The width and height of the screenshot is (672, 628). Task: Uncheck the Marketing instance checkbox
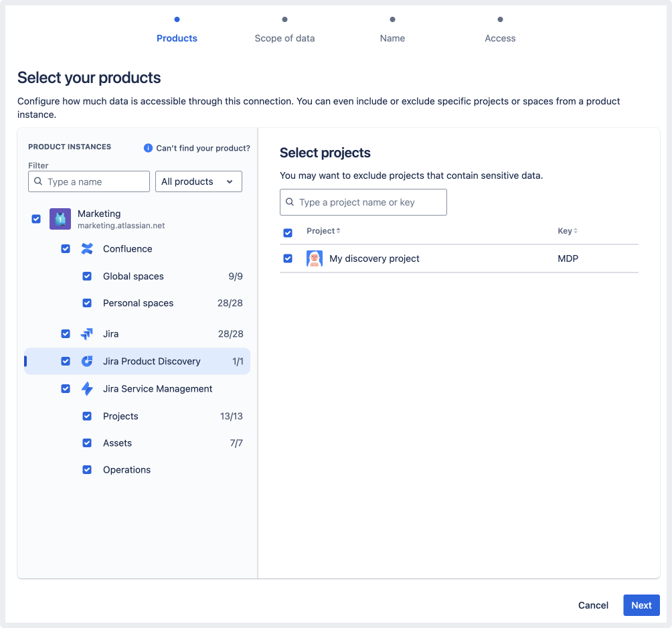pos(36,219)
